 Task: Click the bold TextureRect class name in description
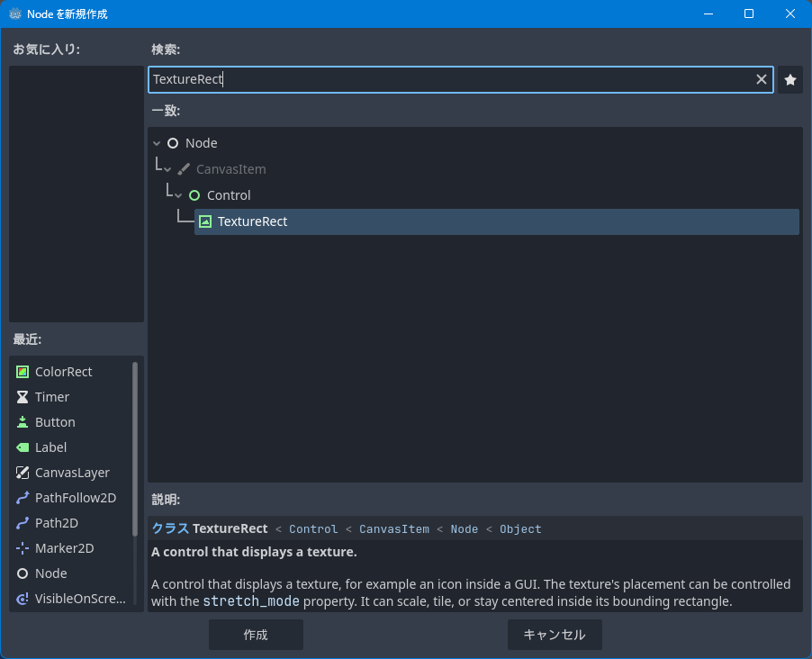coord(230,528)
